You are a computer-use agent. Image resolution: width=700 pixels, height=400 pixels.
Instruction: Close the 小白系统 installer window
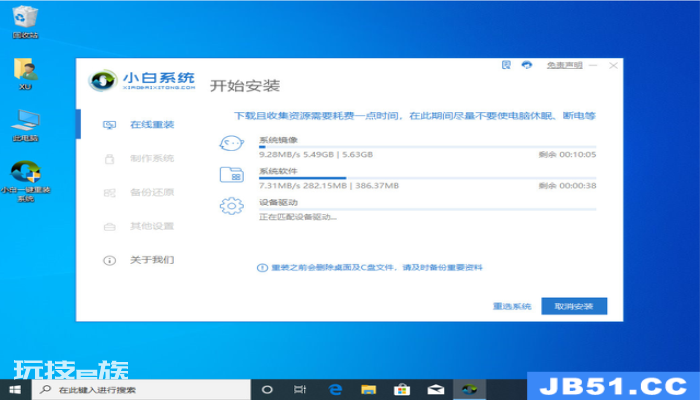[x=613, y=66]
